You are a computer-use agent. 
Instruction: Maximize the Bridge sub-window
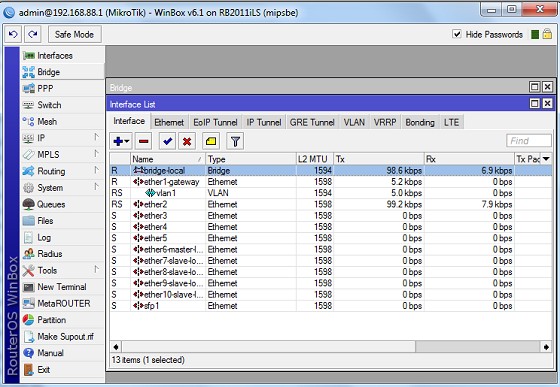coord(535,87)
